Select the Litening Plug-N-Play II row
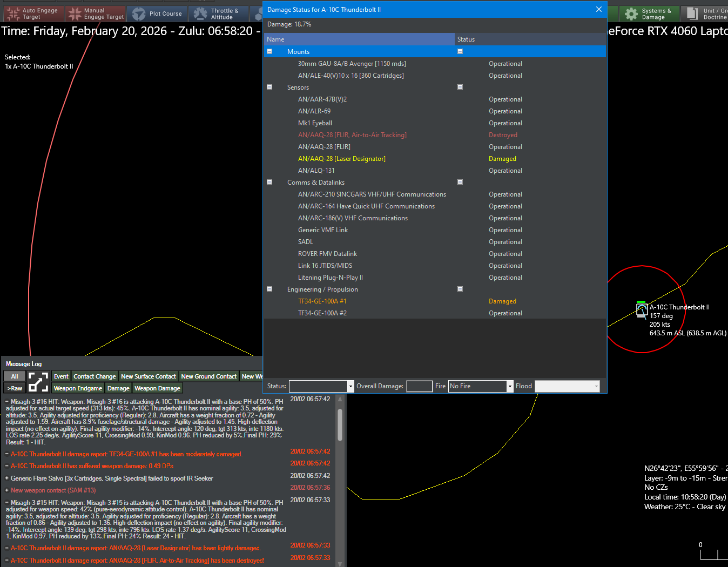The width and height of the screenshot is (728, 567). [x=435, y=278]
